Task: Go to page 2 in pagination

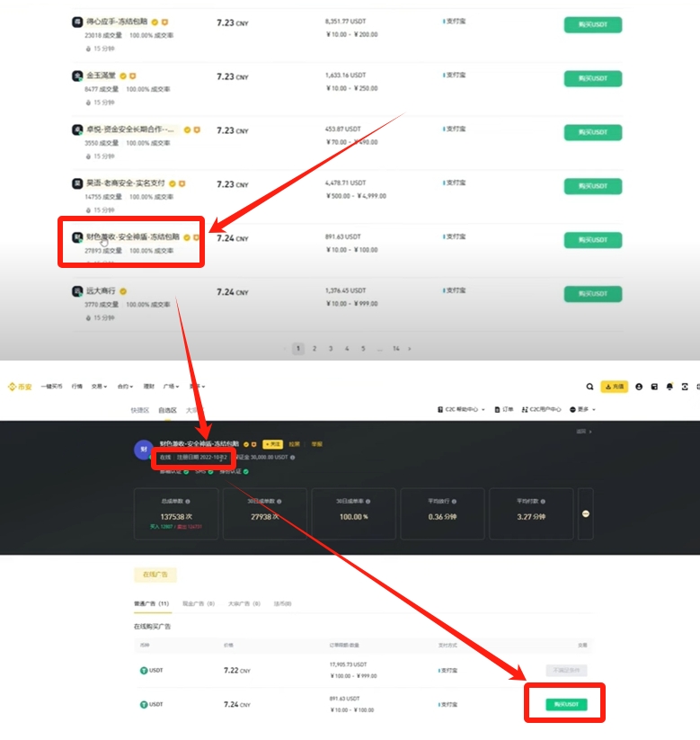Action: pos(315,348)
